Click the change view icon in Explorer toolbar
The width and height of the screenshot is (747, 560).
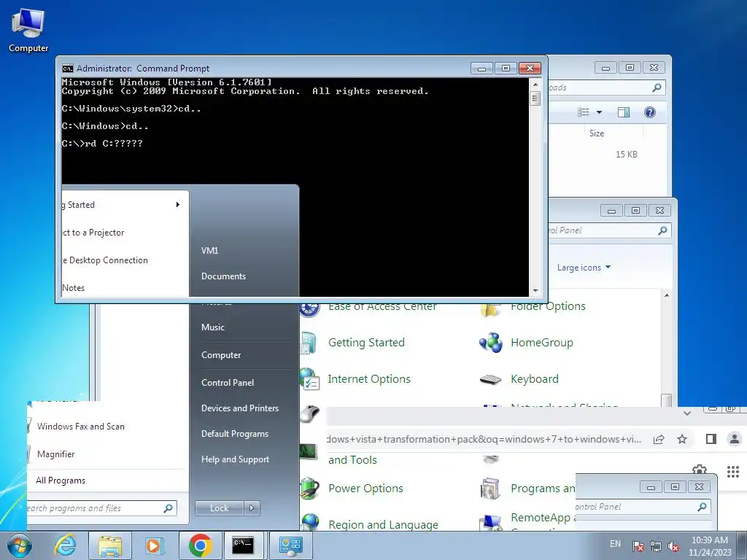click(x=583, y=112)
